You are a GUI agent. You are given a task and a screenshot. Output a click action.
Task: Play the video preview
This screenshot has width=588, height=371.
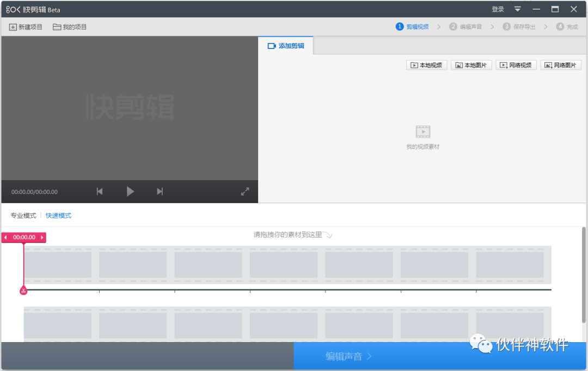130,192
